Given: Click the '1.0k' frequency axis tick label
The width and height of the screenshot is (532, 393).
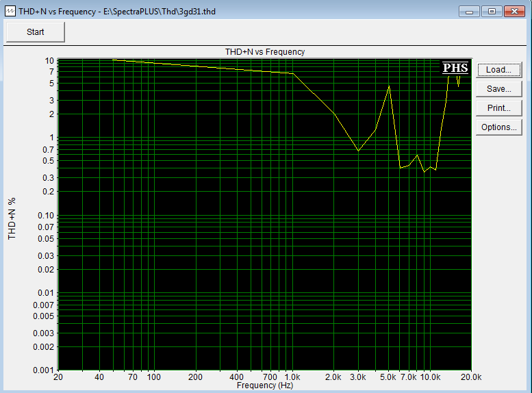Looking at the screenshot, I should [x=292, y=377].
